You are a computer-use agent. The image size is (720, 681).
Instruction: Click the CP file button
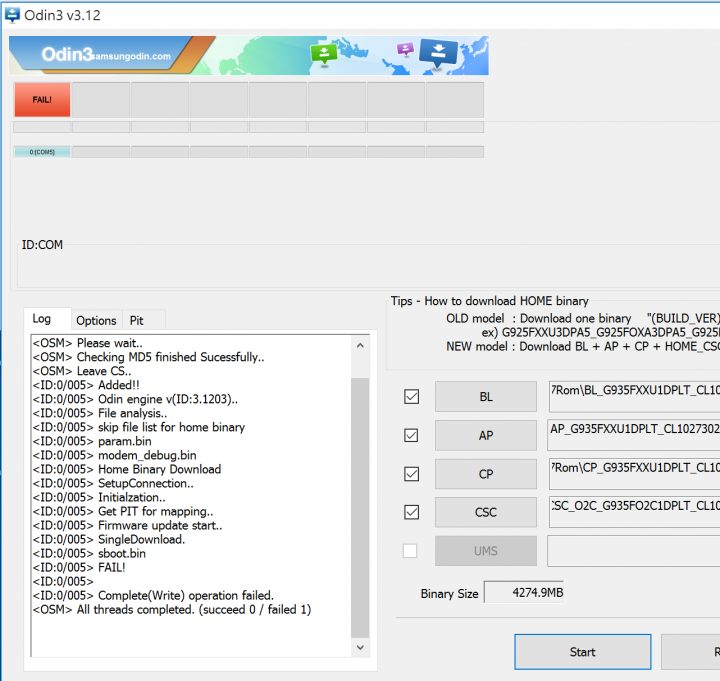pyautogui.click(x=486, y=473)
